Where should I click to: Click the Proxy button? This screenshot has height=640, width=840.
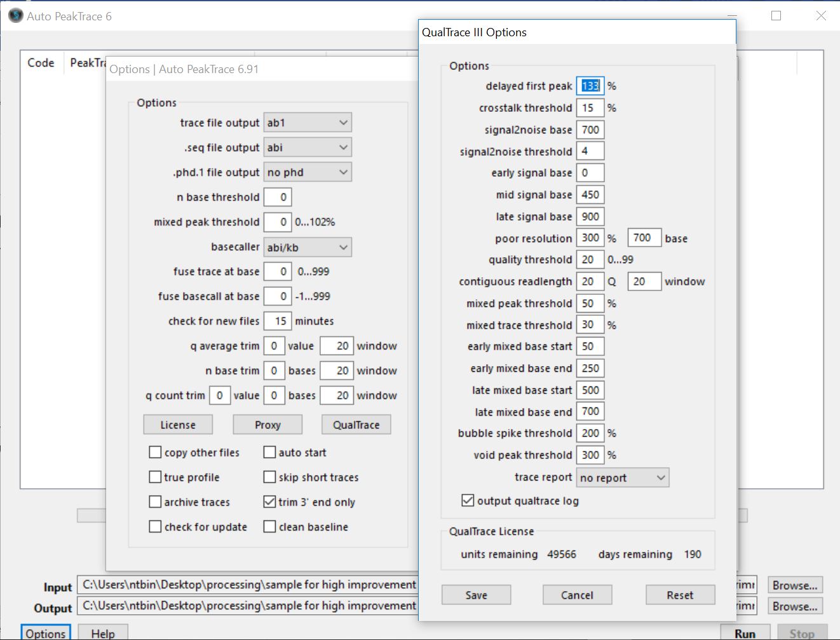[x=268, y=425]
